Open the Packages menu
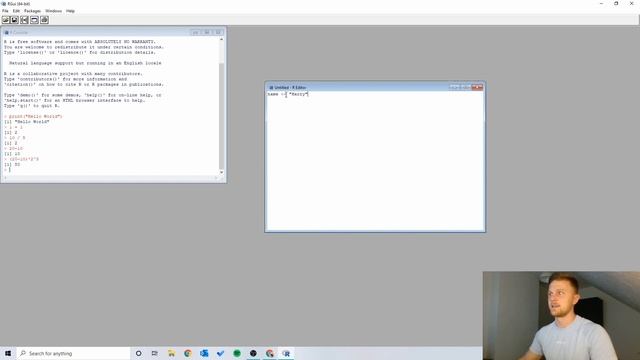The width and height of the screenshot is (640, 360). (32, 11)
